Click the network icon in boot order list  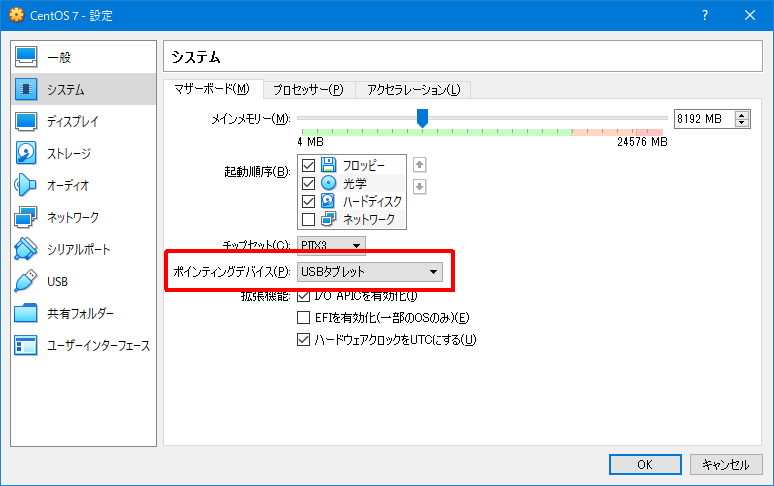pos(328,219)
